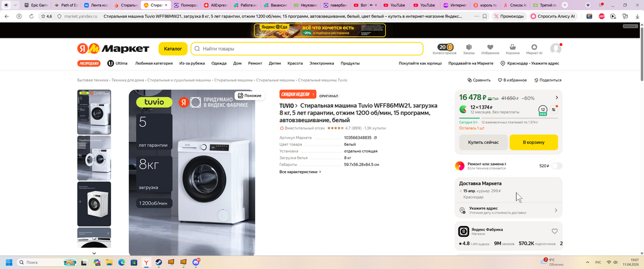Open Microsoft Edge on taskbar
The image size is (644, 269).
click(x=122, y=262)
